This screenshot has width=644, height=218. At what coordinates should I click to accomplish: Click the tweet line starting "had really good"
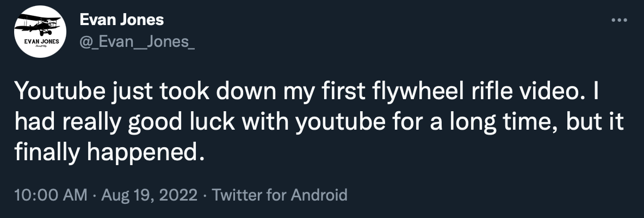pos(319,122)
